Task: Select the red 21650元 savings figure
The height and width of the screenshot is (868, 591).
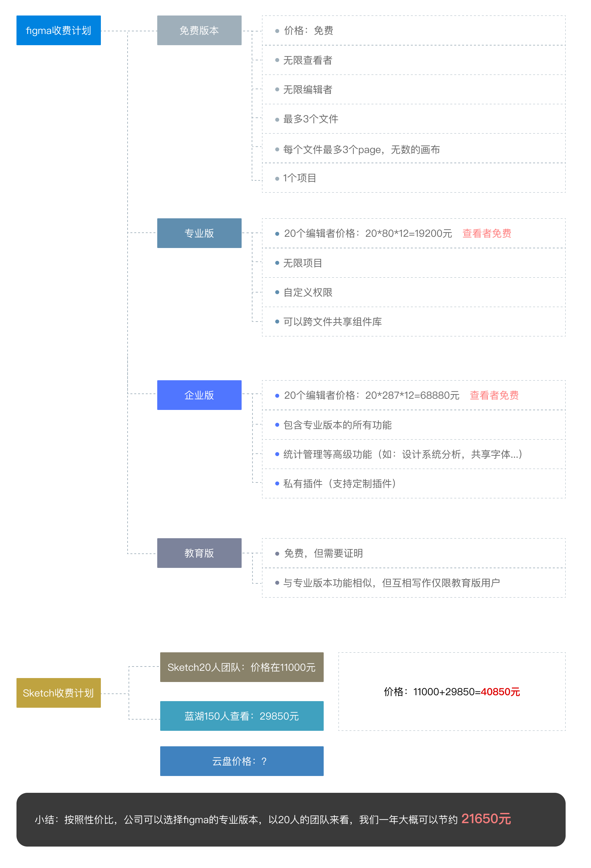Action: pyautogui.click(x=486, y=819)
